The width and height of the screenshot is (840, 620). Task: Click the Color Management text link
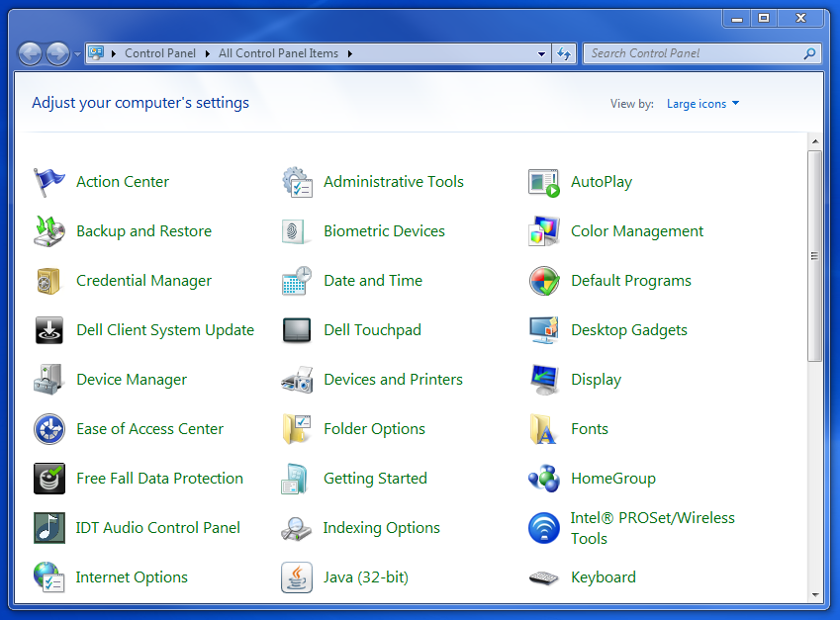pos(637,231)
